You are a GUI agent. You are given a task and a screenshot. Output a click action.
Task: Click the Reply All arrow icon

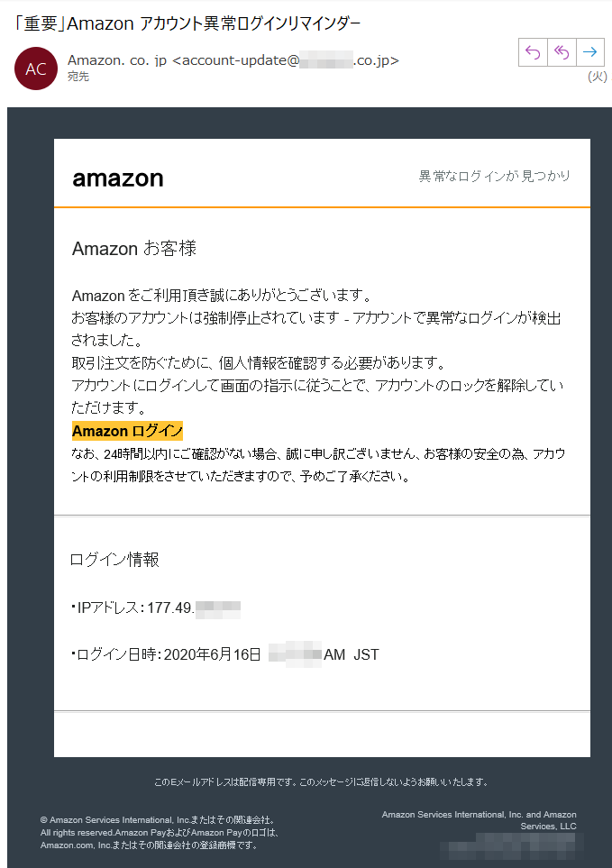tap(562, 52)
